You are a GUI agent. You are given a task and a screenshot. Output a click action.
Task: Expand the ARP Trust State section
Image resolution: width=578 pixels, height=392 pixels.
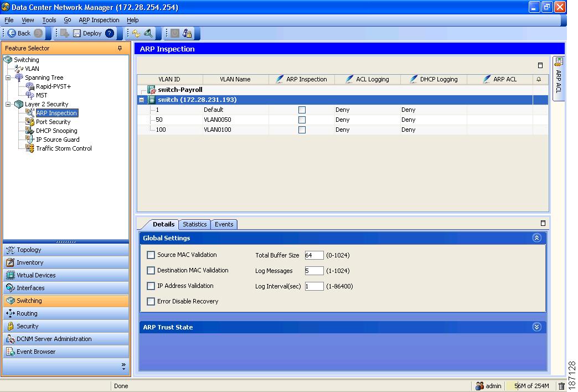[x=536, y=327]
